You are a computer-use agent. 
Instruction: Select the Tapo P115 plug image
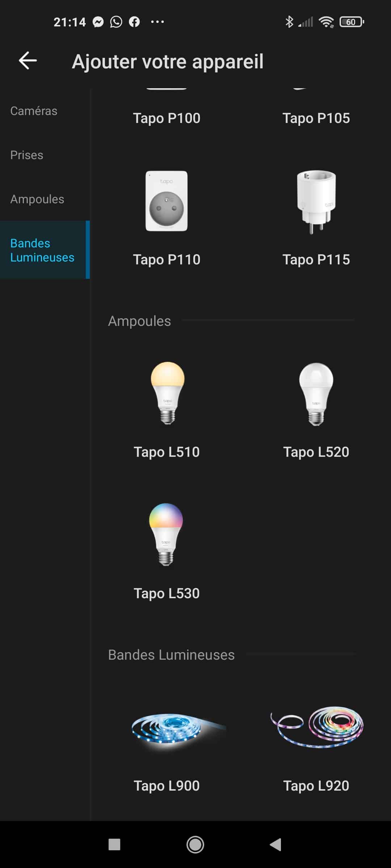click(316, 202)
